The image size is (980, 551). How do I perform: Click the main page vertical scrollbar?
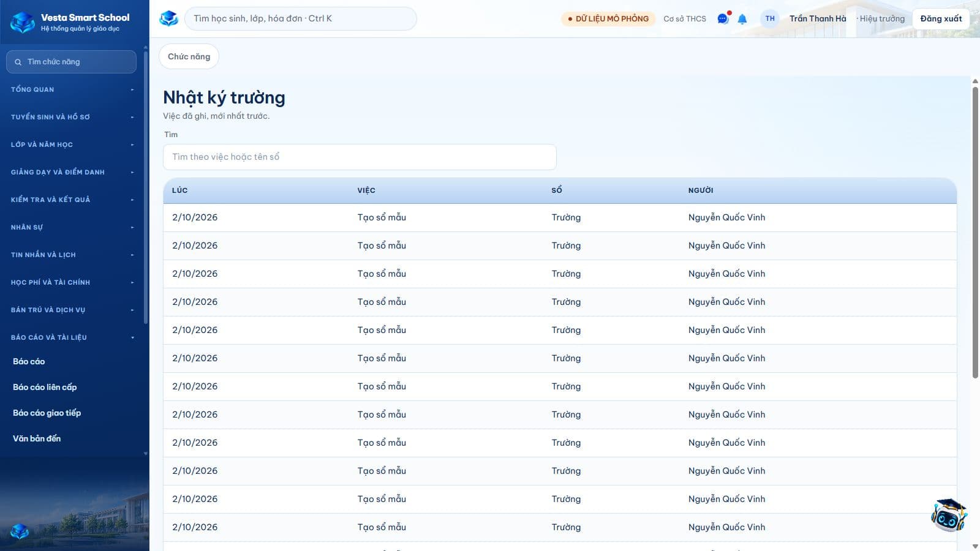tap(975, 233)
